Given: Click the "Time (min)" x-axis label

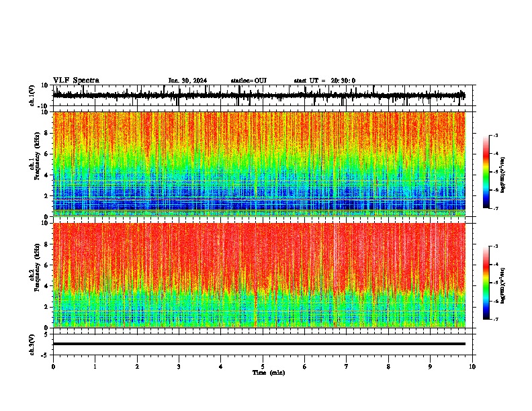Looking at the screenshot, I should tap(269, 373).
